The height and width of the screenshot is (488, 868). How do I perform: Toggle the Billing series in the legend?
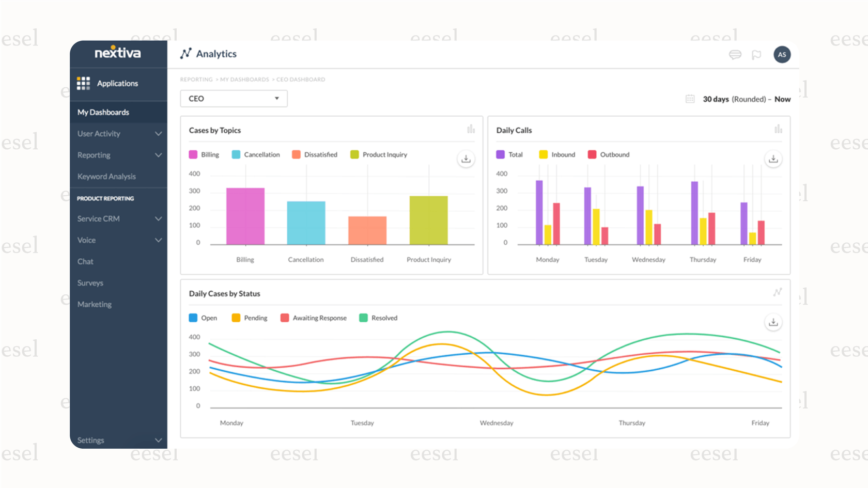[204, 154]
